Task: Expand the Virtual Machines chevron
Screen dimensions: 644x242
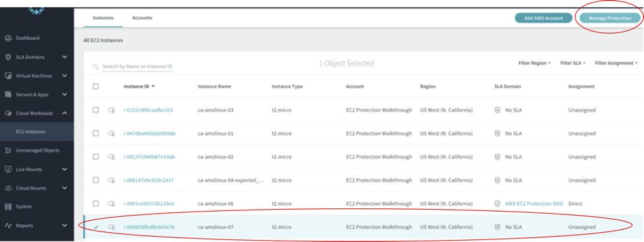Action: (65, 76)
